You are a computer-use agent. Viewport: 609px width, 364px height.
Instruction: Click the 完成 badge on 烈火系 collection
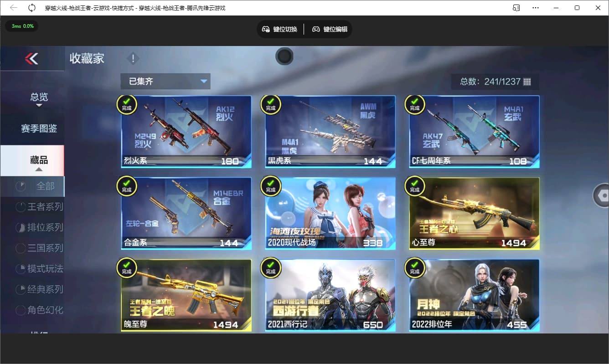click(127, 104)
